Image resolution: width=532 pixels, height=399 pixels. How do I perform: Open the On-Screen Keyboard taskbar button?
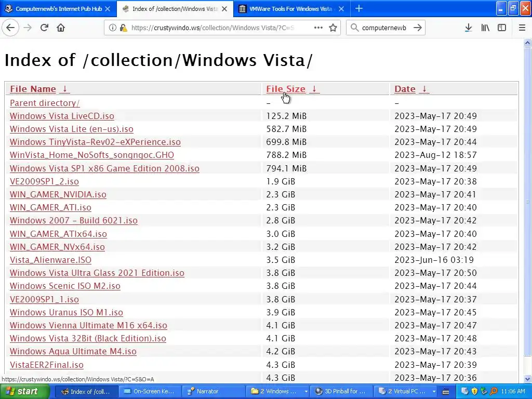(x=149, y=392)
